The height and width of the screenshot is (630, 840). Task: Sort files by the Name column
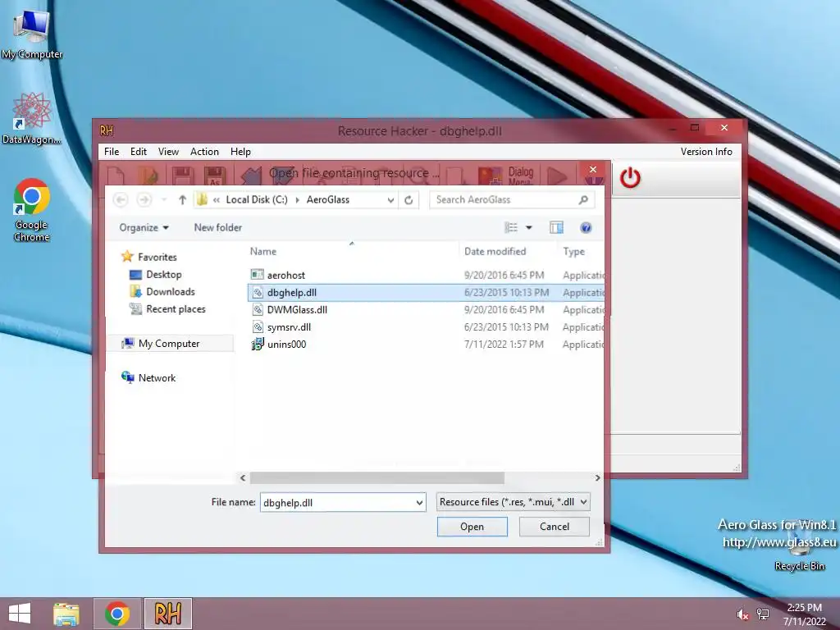point(263,251)
